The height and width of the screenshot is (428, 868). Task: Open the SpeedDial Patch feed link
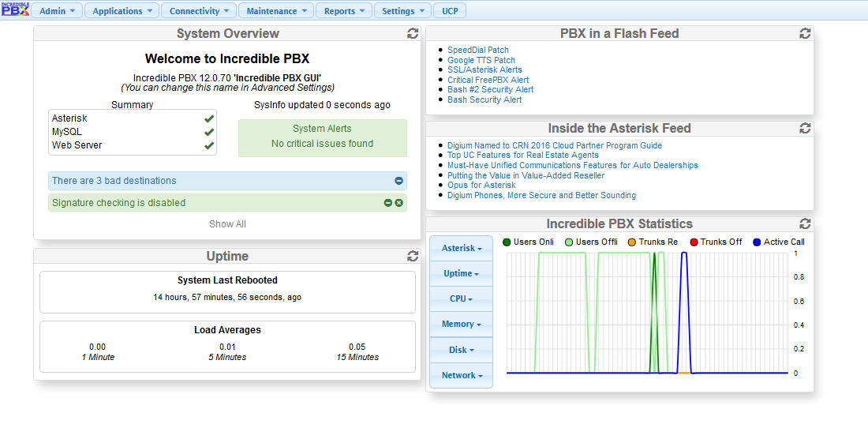477,50
